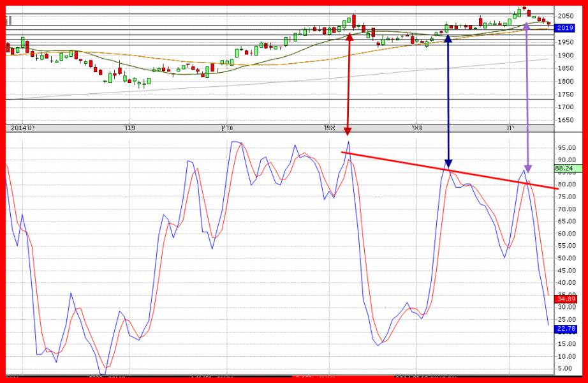Image resolution: width=588 pixels, height=383 pixels.
Task: Select the purple double-headed vertical arrow
Action: click(x=527, y=96)
